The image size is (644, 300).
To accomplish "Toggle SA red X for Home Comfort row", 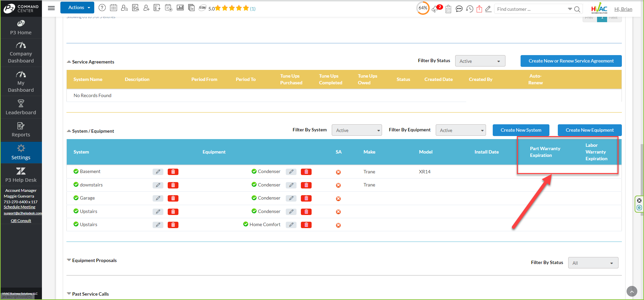I will click(x=338, y=225).
